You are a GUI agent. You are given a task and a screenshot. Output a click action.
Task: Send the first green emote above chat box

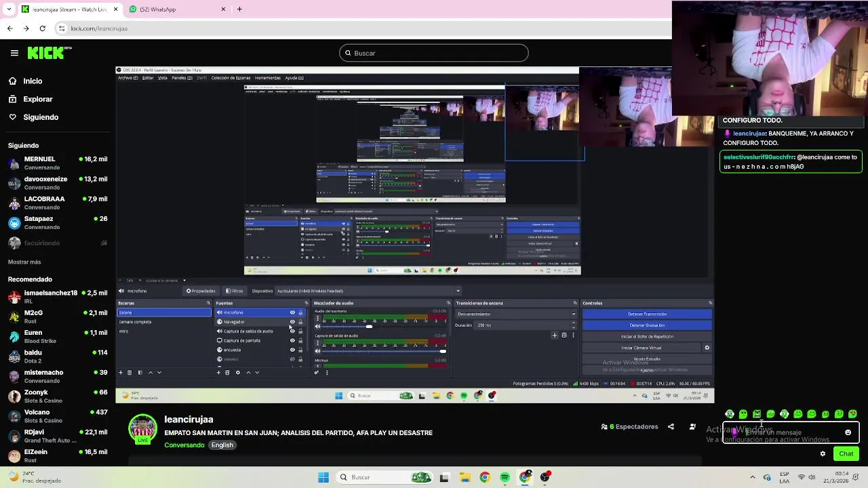click(730, 414)
